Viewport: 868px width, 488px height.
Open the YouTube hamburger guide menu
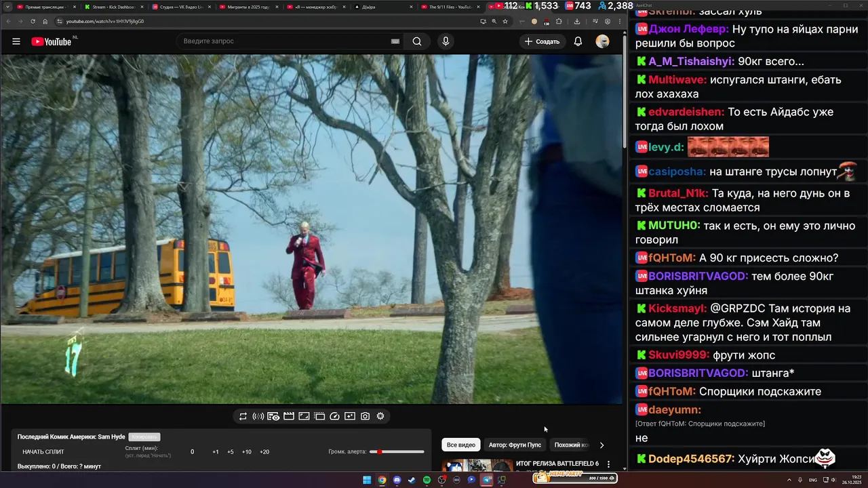pyautogui.click(x=16, y=41)
